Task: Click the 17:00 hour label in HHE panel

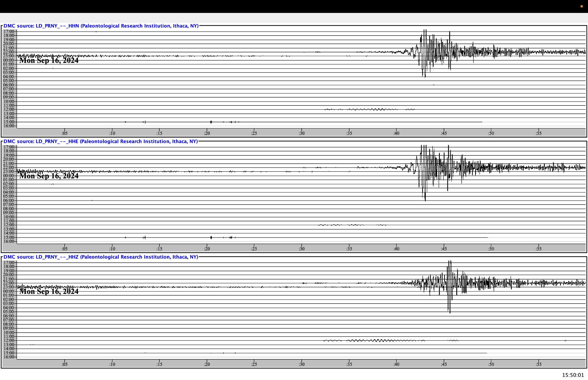Action: coord(9,147)
